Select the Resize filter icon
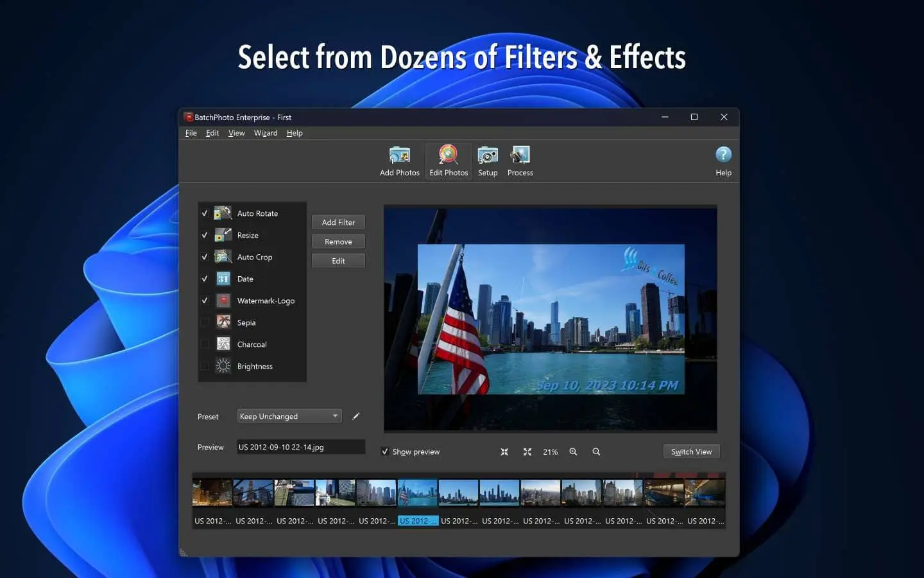The height and width of the screenshot is (578, 924). (x=223, y=235)
